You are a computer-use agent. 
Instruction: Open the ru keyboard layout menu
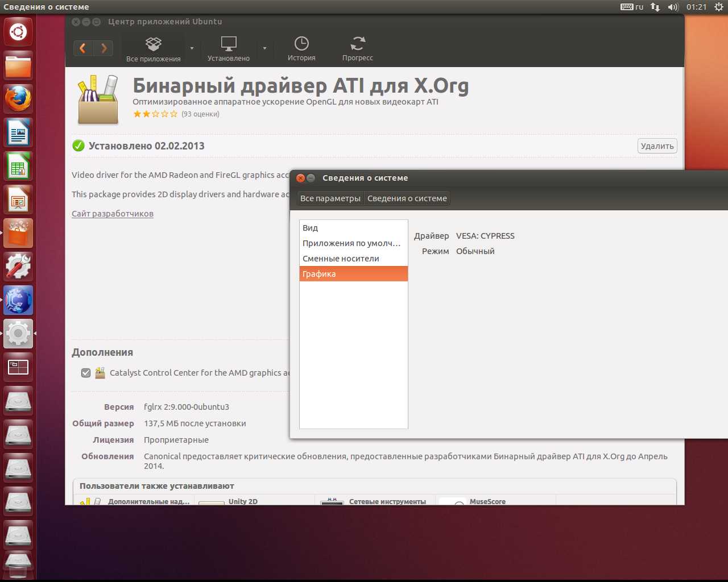click(632, 7)
